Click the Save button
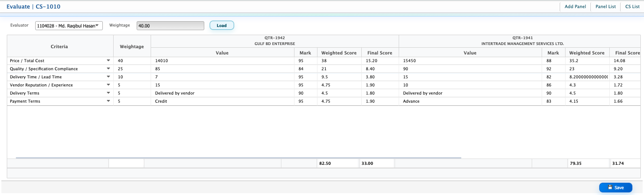644x195 pixels. click(616, 187)
